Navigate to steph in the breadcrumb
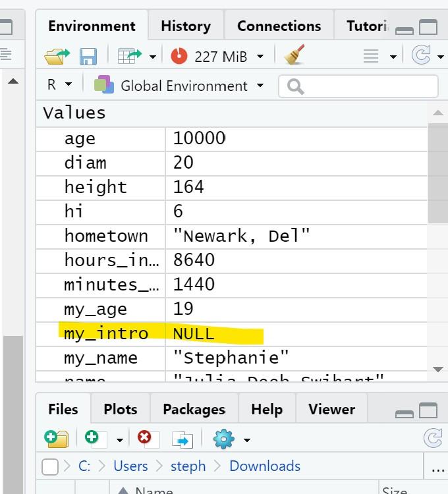This screenshot has height=494, width=448. (188, 466)
